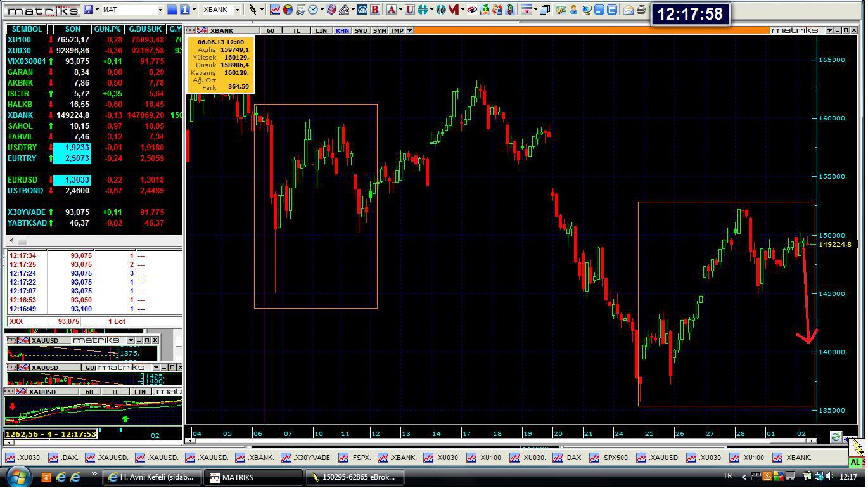Select the TAHVIL row in the watchlist
Image resolution: width=868 pixels, height=488 pixels.
coord(94,137)
